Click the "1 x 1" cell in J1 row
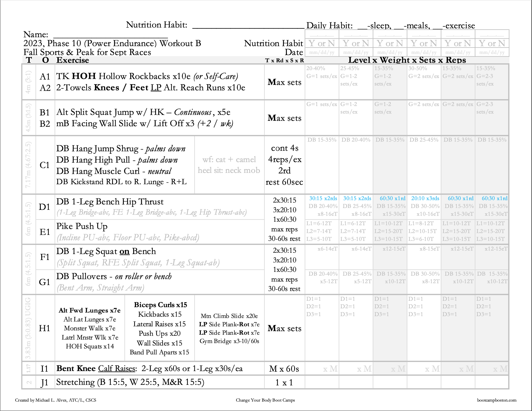Image resolution: width=532 pixels, height=411 pixels. [284, 382]
